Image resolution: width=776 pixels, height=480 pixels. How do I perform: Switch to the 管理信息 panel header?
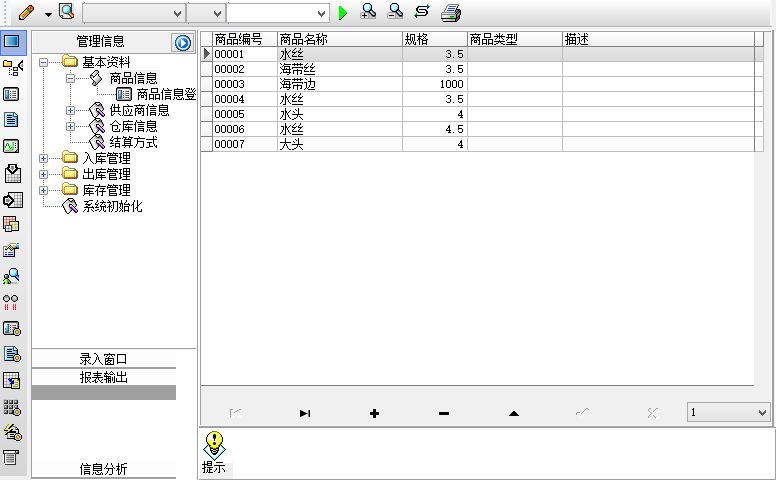(100, 41)
